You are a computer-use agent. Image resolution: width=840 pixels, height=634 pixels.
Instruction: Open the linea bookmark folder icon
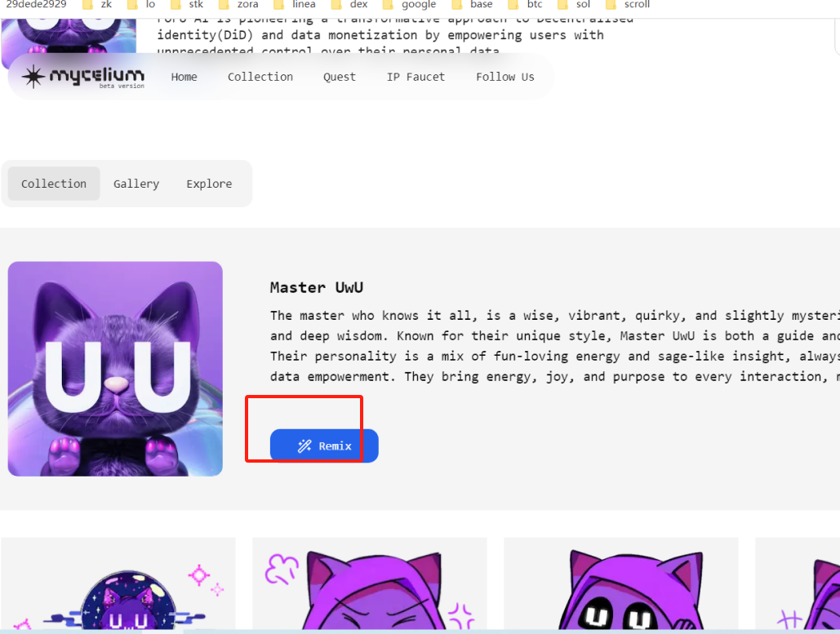[x=279, y=4]
